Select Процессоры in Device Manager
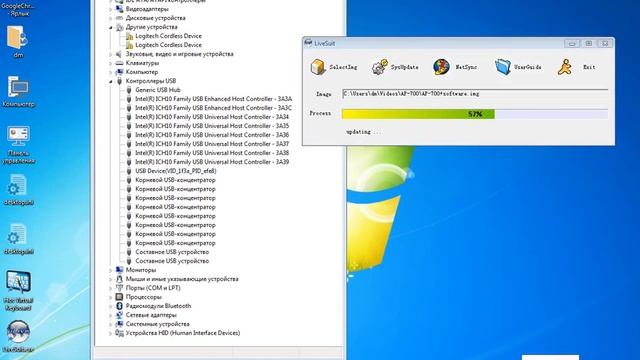 (144, 297)
